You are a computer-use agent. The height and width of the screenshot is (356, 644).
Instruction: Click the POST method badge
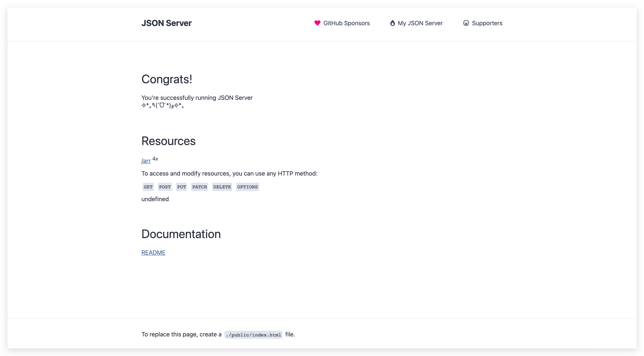(165, 187)
